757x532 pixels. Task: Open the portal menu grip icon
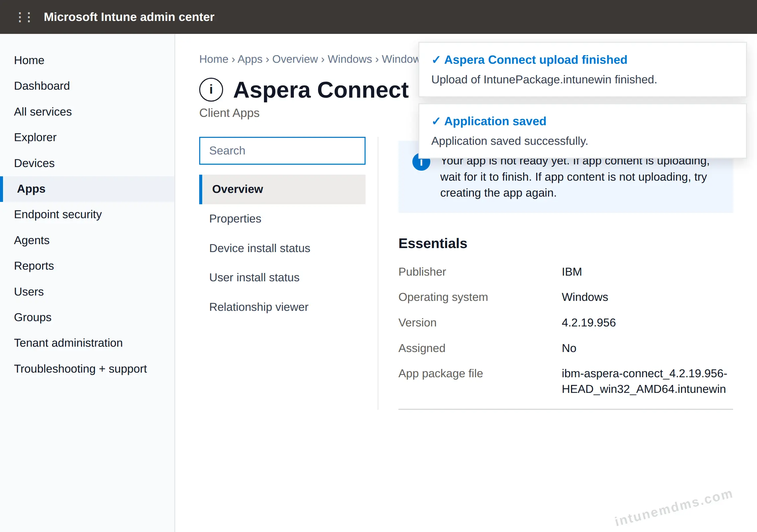click(x=25, y=17)
